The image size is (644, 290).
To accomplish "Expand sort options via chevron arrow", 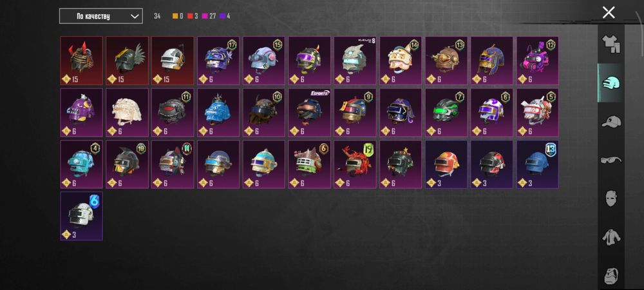I will point(135,16).
